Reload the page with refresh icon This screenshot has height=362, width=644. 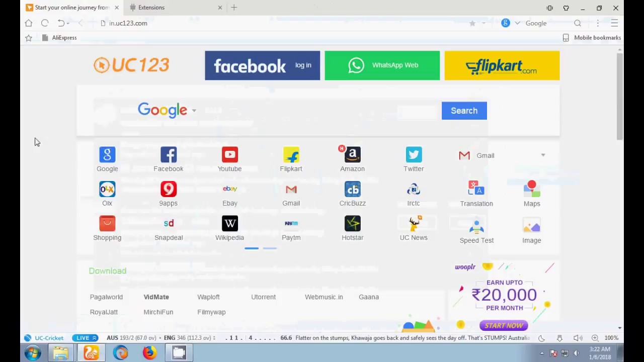pos(45,23)
